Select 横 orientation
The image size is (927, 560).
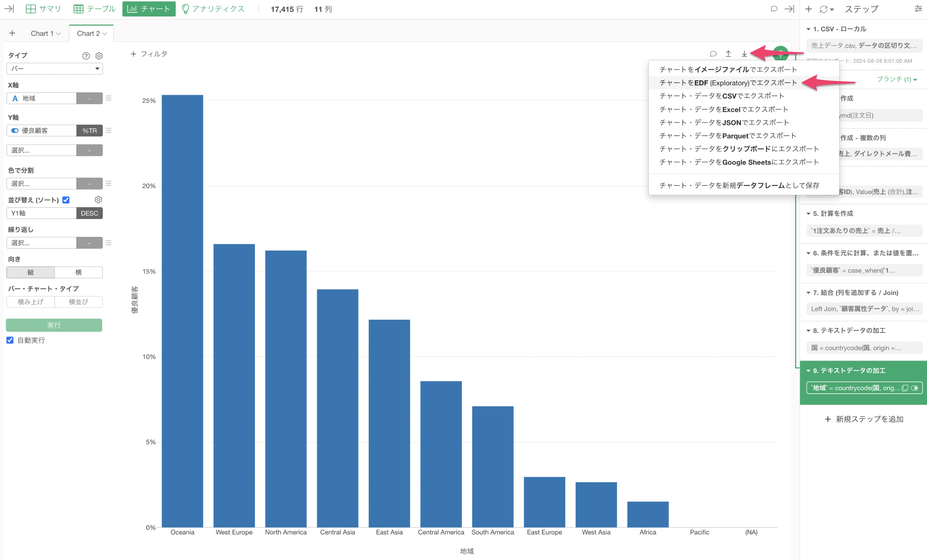[78, 272]
